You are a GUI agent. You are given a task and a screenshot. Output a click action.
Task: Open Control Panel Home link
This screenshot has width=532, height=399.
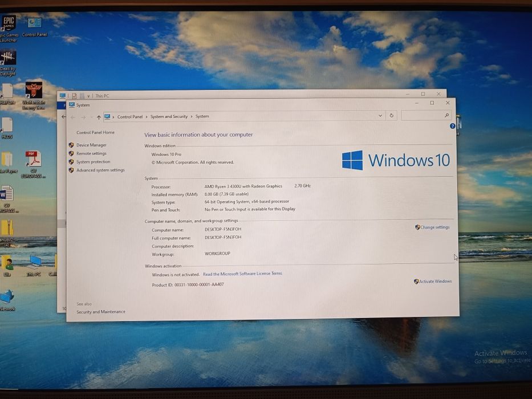(x=95, y=132)
